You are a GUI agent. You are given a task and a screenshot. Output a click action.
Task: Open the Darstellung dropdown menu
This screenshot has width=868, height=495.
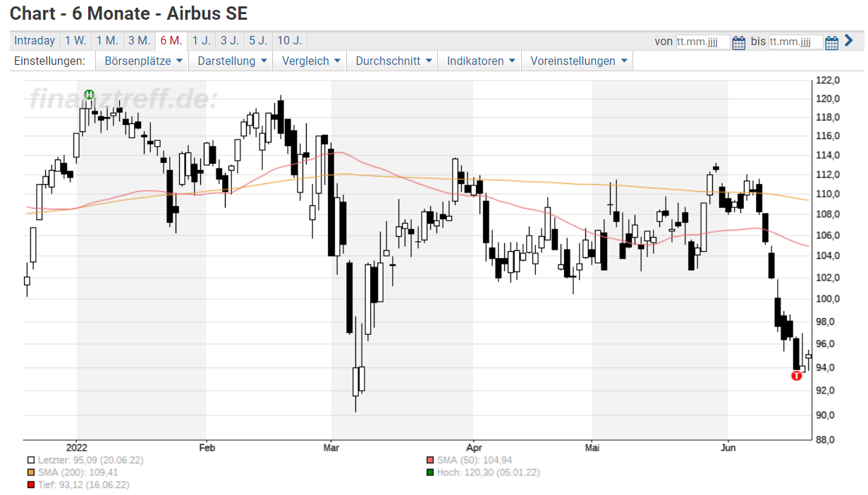click(233, 61)
